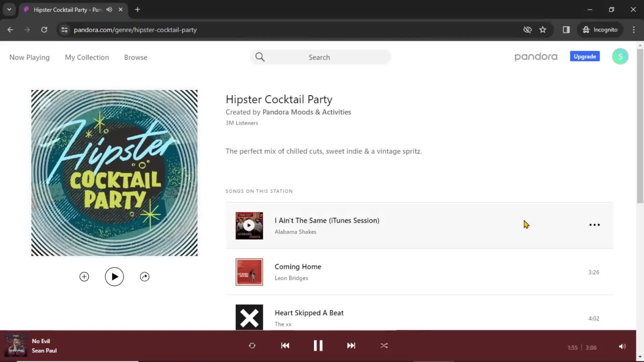Image resolution: width=644 pixels, height=362 pixels.
Task: Enable repeat mode for station
Action: (252, 345)
